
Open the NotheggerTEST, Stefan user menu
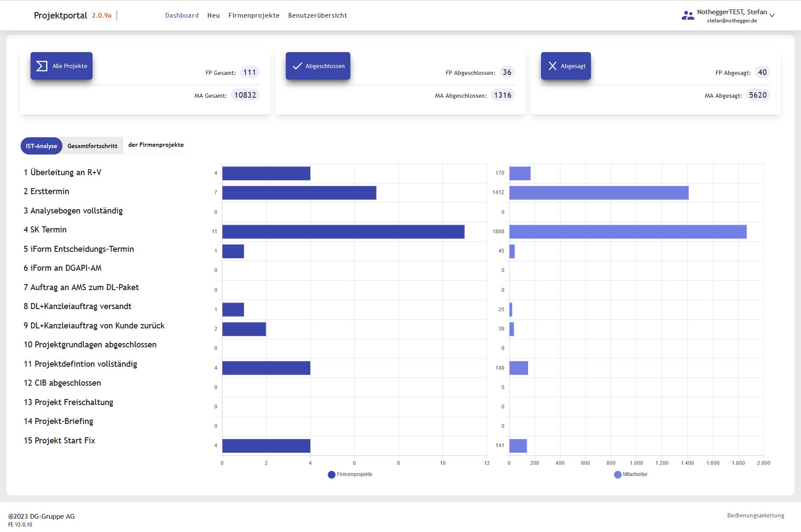click(x=731, y=12)
